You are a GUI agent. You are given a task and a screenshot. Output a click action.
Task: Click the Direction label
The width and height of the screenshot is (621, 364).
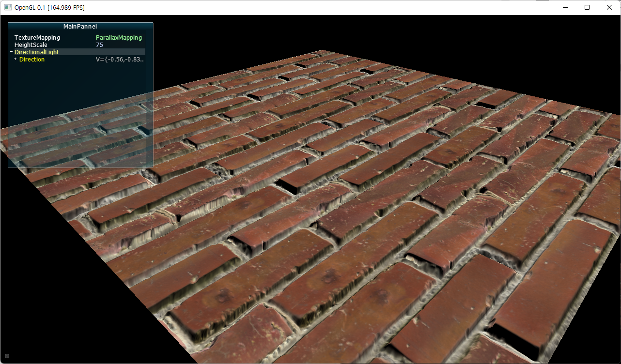(x=32, y=59)
